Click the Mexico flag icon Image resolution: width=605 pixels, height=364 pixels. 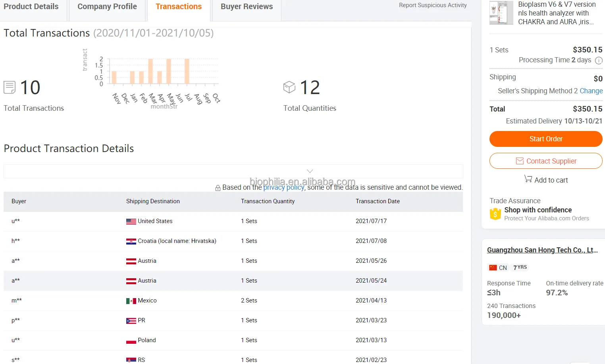pos(131,301)
